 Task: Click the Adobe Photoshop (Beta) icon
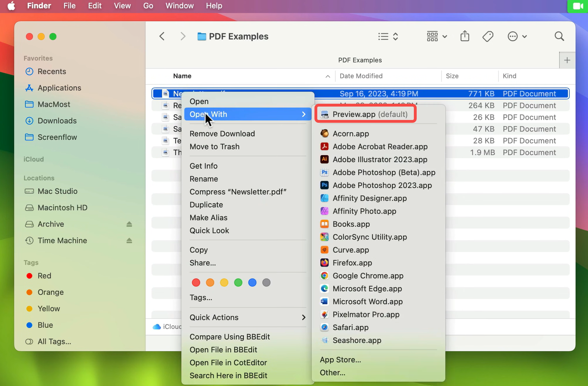pos(324,173)
